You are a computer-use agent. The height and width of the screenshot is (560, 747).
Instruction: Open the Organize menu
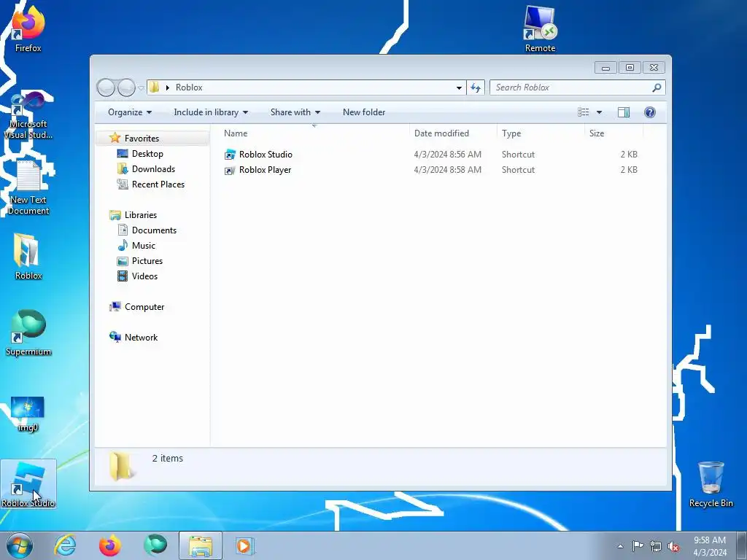(130, 112)
